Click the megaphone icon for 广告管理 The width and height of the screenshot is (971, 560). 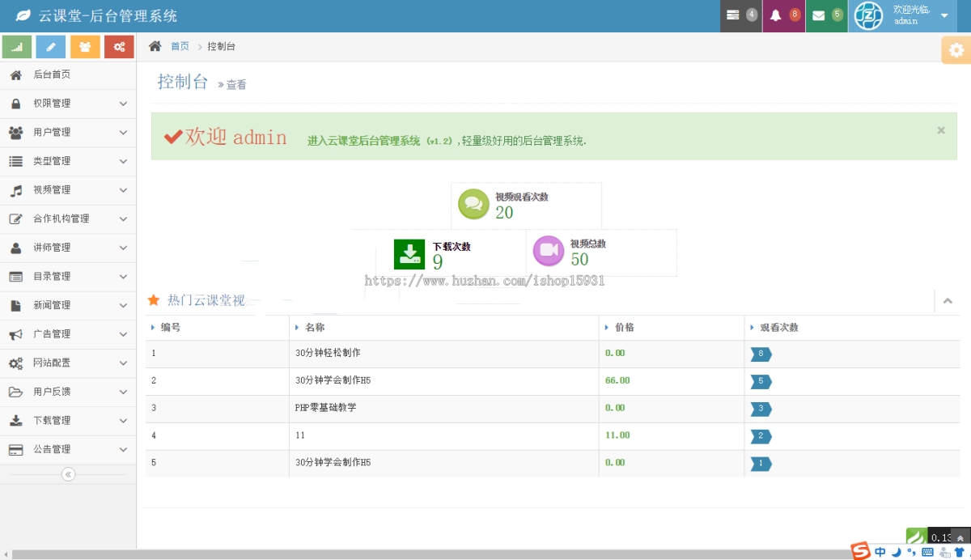(15, 334)
